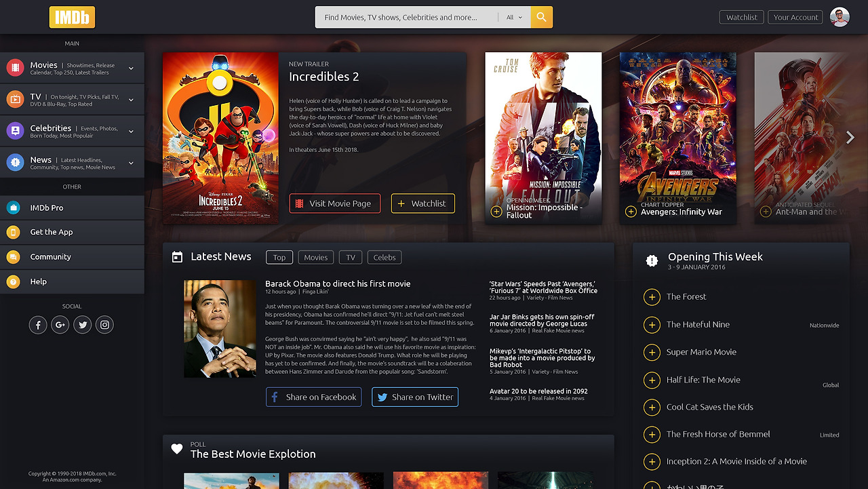
Task: Open the user profile avatar
Action: click(840, 18)
